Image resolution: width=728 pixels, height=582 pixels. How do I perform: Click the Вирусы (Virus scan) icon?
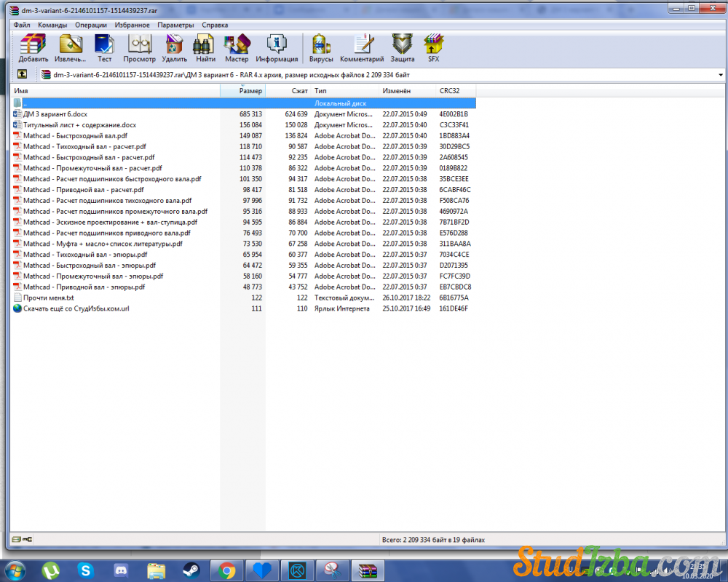(x=321, y=48)
